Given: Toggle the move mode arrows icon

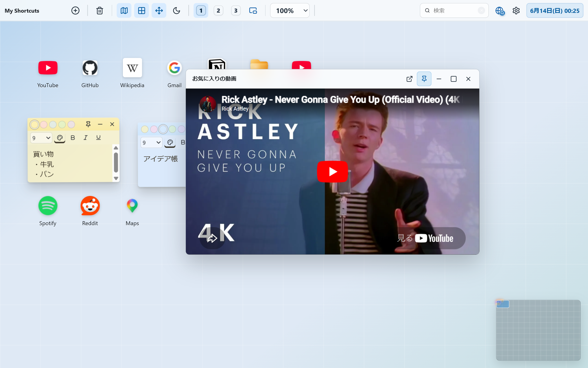Looking at the screenshot, I should point(159,11).
